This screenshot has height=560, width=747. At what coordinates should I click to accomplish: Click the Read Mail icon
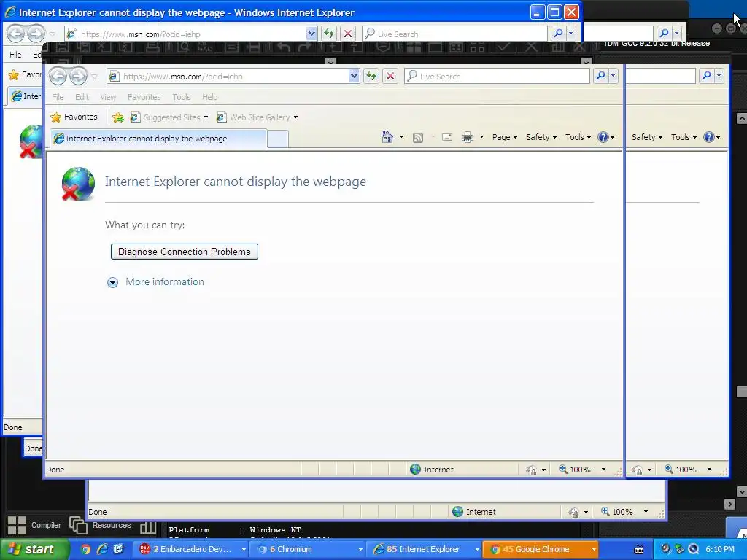coord(447,138)
